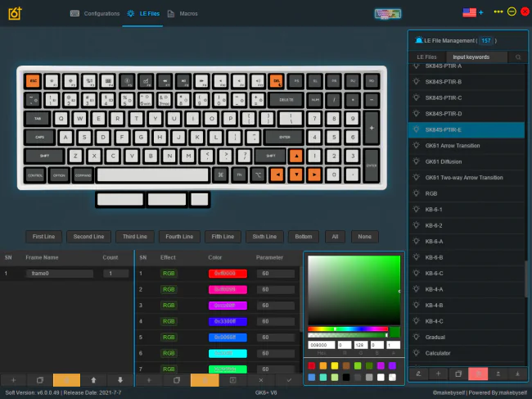Image resolution: width=532 pixels, height=399 pixels.
Task: Pick the black preset color swatch
Action: click(x=346, y=377)
